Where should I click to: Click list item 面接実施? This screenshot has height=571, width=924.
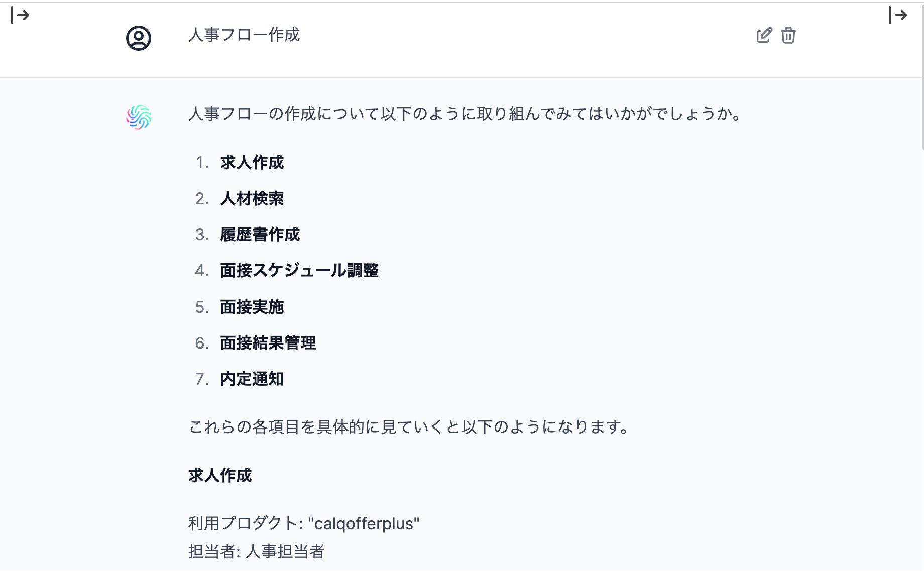coord(252,307)
